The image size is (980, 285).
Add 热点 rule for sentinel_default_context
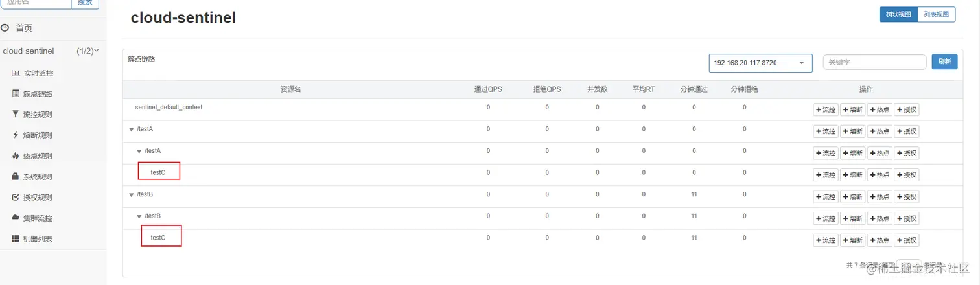(880, 109)
